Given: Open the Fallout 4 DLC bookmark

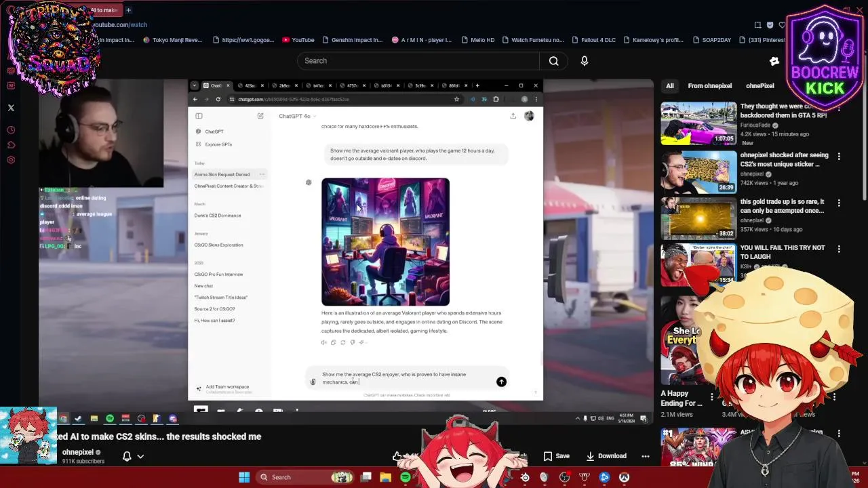Looking at the screenshot, I should (x=593, y=40).
